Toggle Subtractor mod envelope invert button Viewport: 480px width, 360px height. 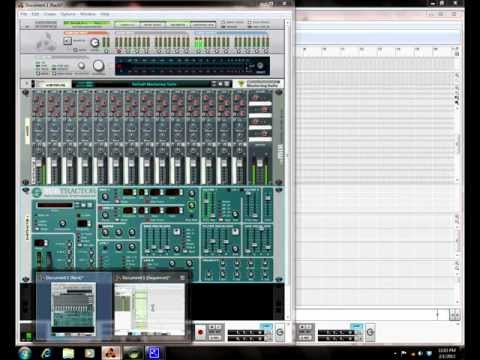tap(177, 231)
